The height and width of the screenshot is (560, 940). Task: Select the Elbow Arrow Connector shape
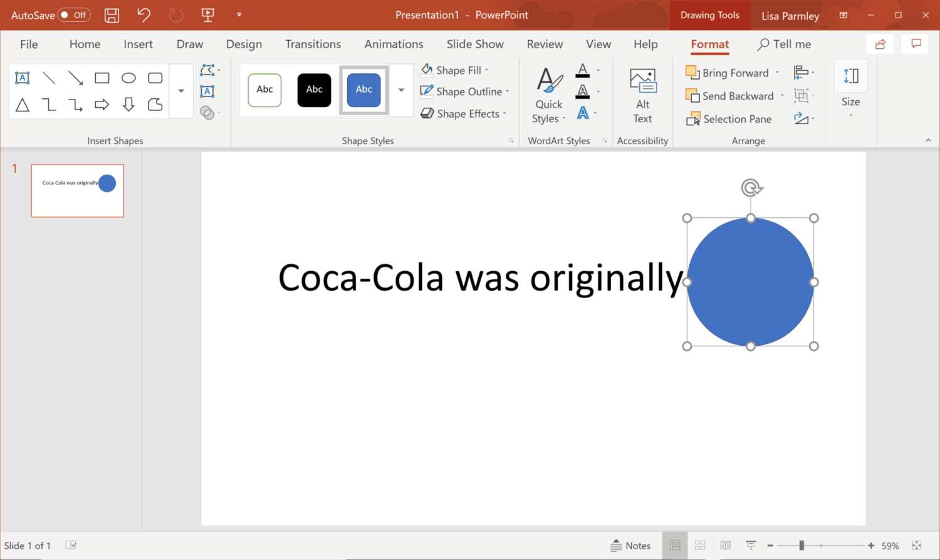coord(75,105)
